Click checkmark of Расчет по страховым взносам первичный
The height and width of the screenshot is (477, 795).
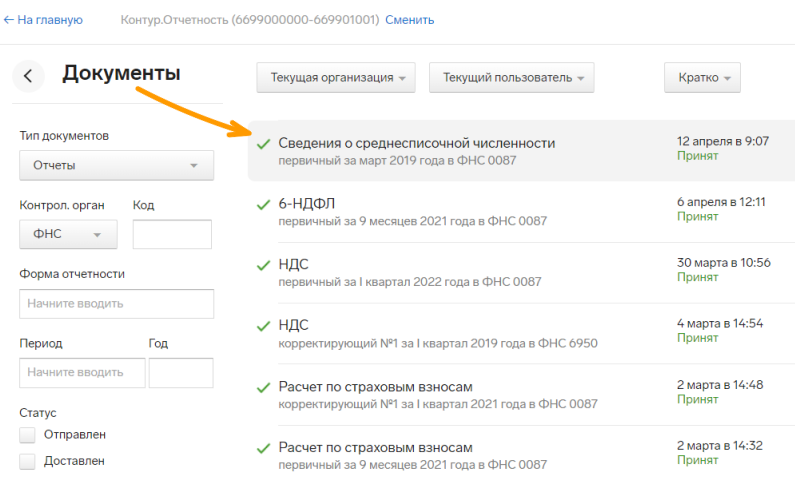(x=263, y=447)
